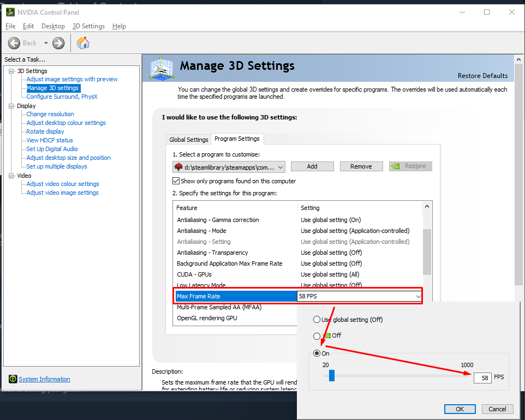Collapse the 3D Settings tree node
This screenshot has width=525, height=420.
point(11,71)
